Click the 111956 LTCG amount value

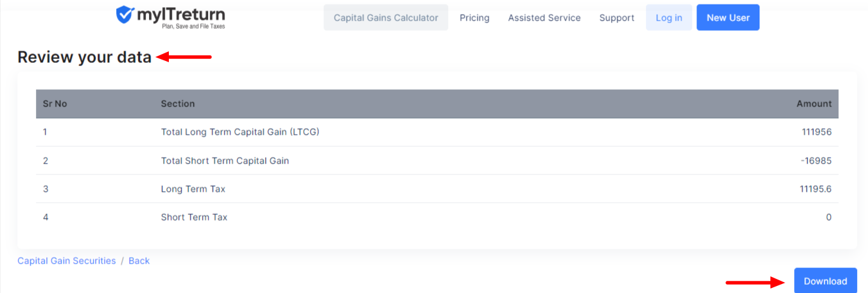click(x=817, y=132)
